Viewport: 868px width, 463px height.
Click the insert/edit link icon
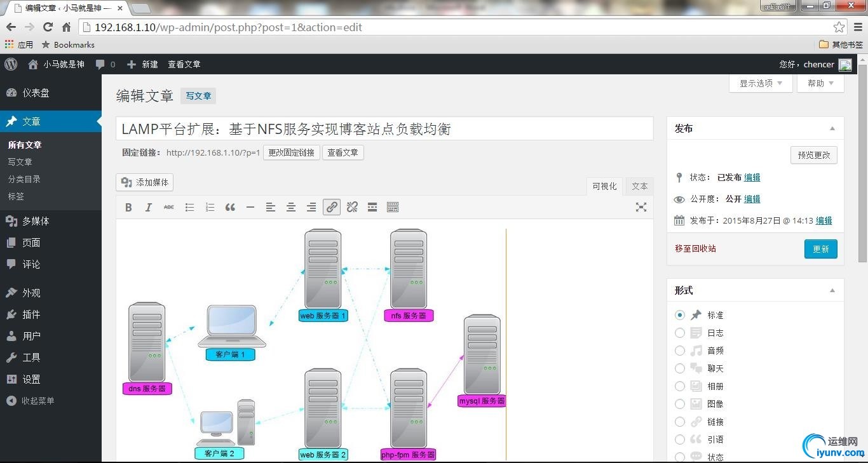coord(332,207)
